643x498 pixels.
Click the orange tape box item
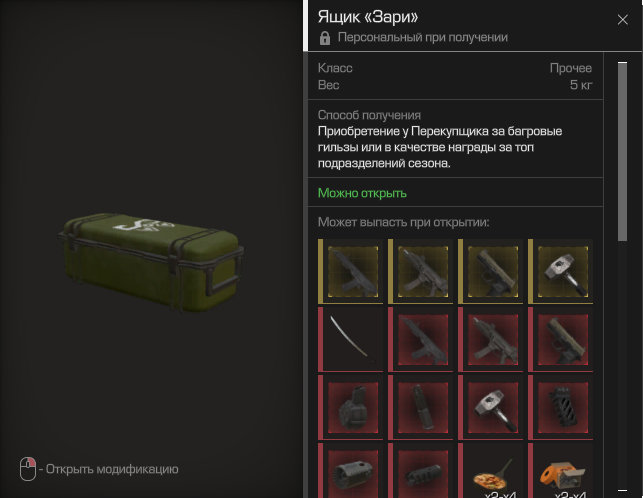[x=561, y=471]
